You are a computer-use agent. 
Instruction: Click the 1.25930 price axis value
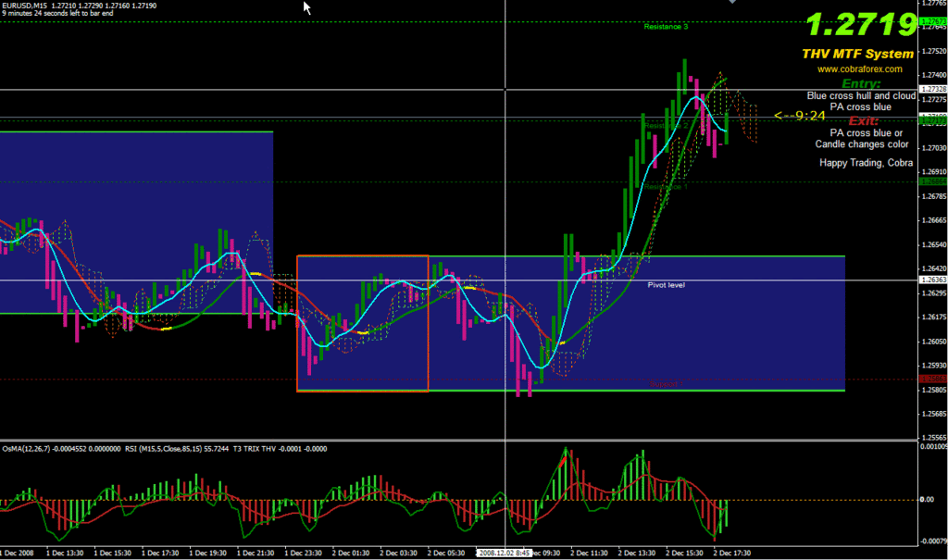point(934,366)
